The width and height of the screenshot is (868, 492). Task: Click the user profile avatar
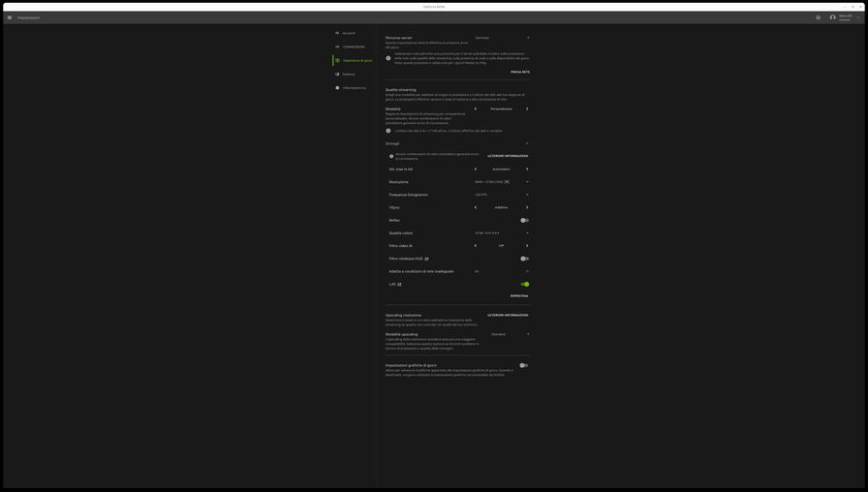pyautogui.click(x=832, y=17)
